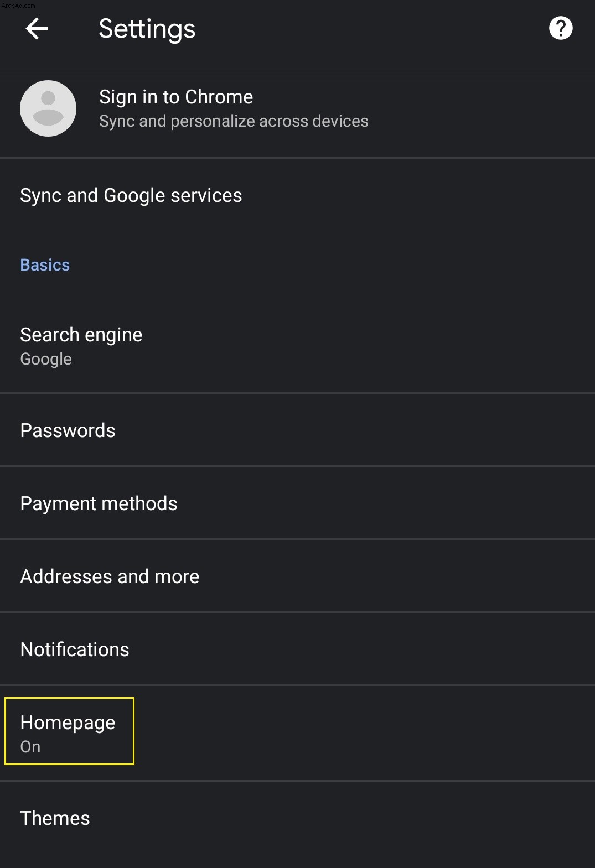Open help via the question mark icon
Image resolution: width=595 pixels, height=868 pixels.
(561, 28)
